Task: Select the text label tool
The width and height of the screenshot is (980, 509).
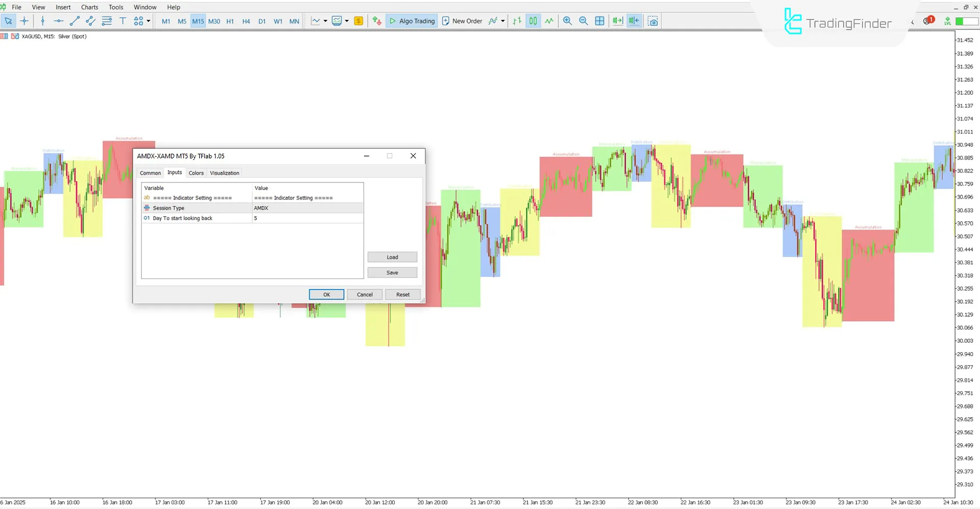Action: coord(123,21)
